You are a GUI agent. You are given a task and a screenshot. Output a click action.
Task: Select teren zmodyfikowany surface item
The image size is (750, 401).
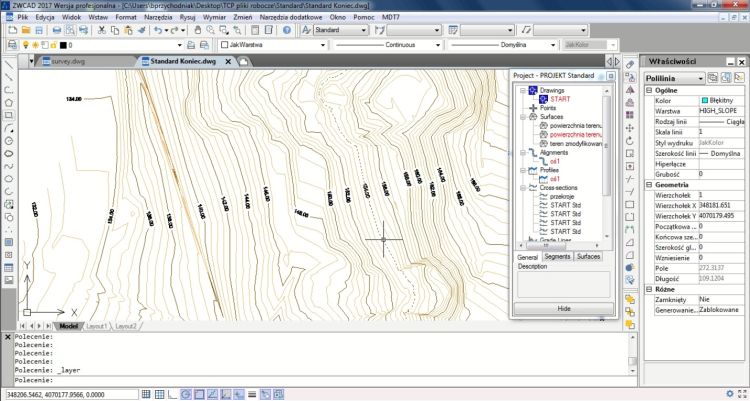click(575, 144)
